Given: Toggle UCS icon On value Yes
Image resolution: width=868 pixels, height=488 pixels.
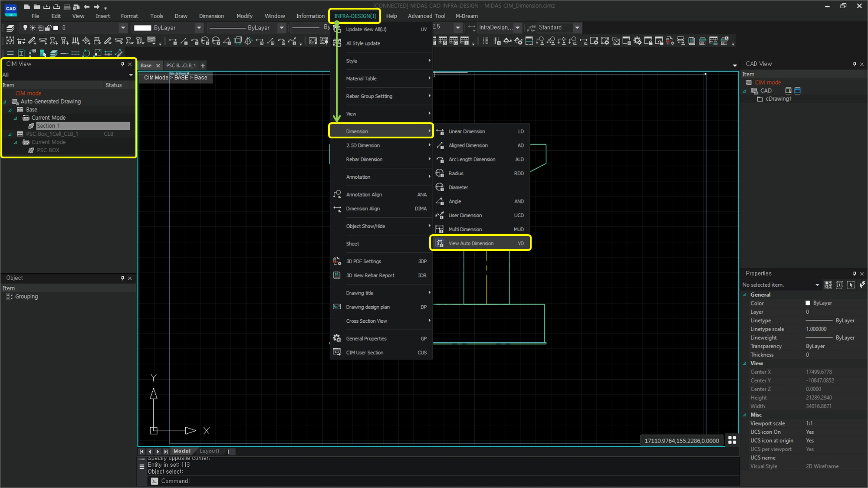Looking at the screenshot, I should coord(810,432).
